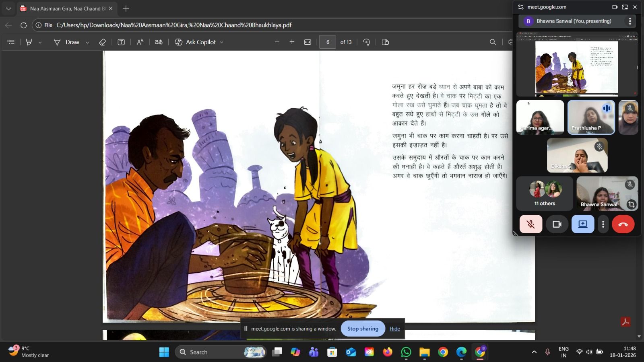Viewport: 644px width, 362px height.
Task: Open File Explorer from taskbar
Action: coord(424,352)
